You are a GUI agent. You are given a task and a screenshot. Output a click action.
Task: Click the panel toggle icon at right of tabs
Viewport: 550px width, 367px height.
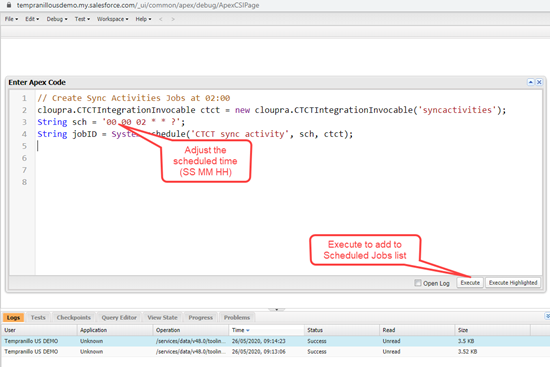[547, 316]
